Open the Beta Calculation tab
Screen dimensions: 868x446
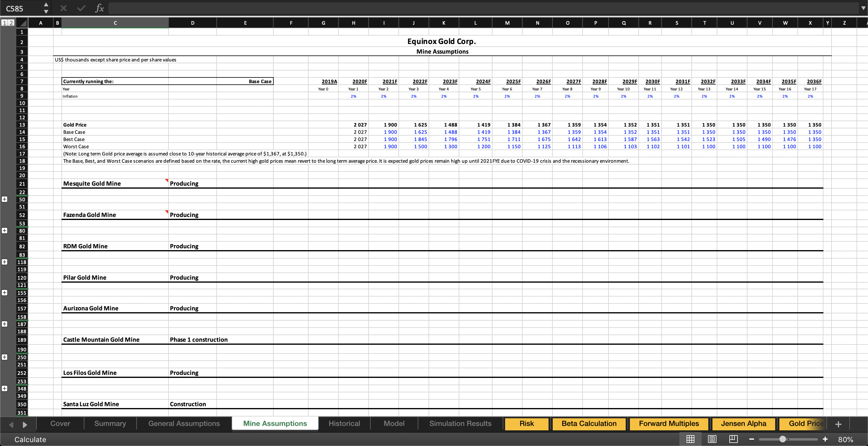pyautogui.click(x=589, y=423)
